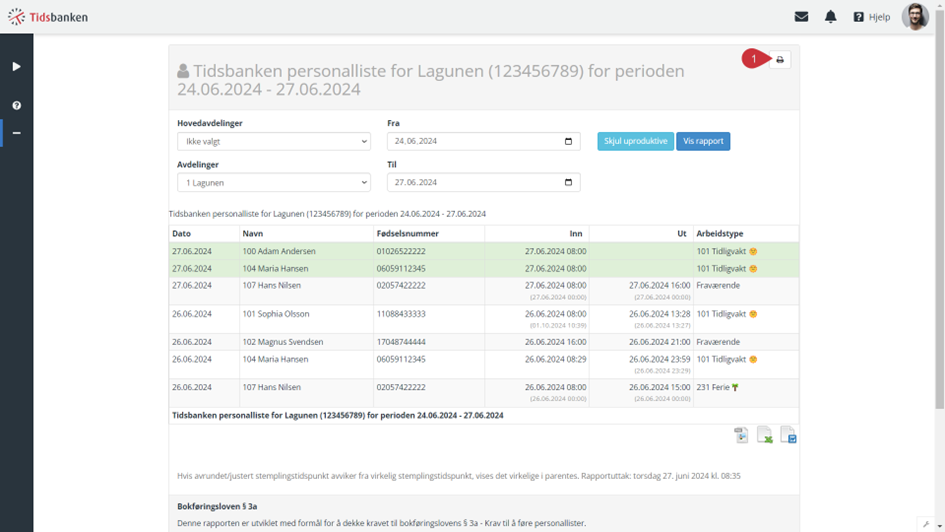Select 107 Hans Nilsen on 26.06.2024
This screenshot has width=945, height=532.
pos(484,393)
